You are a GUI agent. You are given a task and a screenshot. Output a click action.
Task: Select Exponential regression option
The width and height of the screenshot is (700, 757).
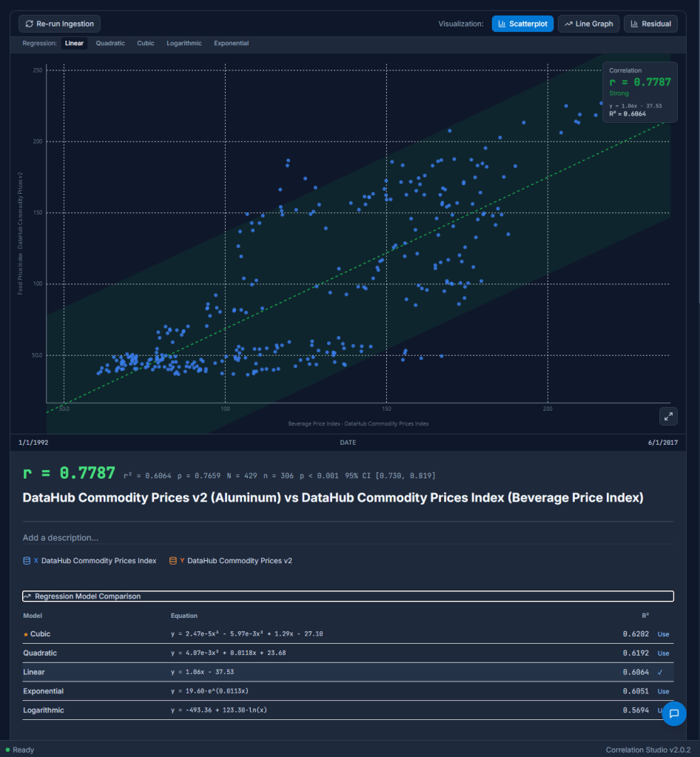232,43
